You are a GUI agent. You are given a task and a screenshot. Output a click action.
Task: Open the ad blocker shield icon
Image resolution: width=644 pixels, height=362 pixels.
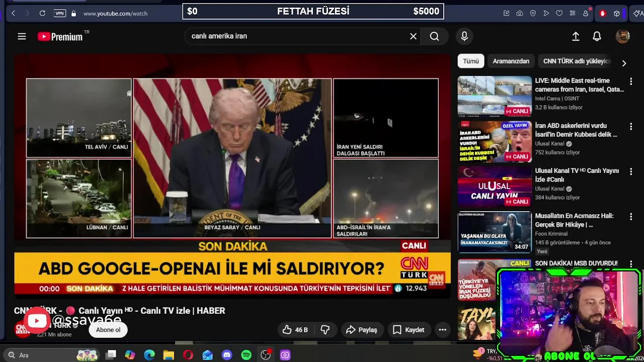pos(533,13)
